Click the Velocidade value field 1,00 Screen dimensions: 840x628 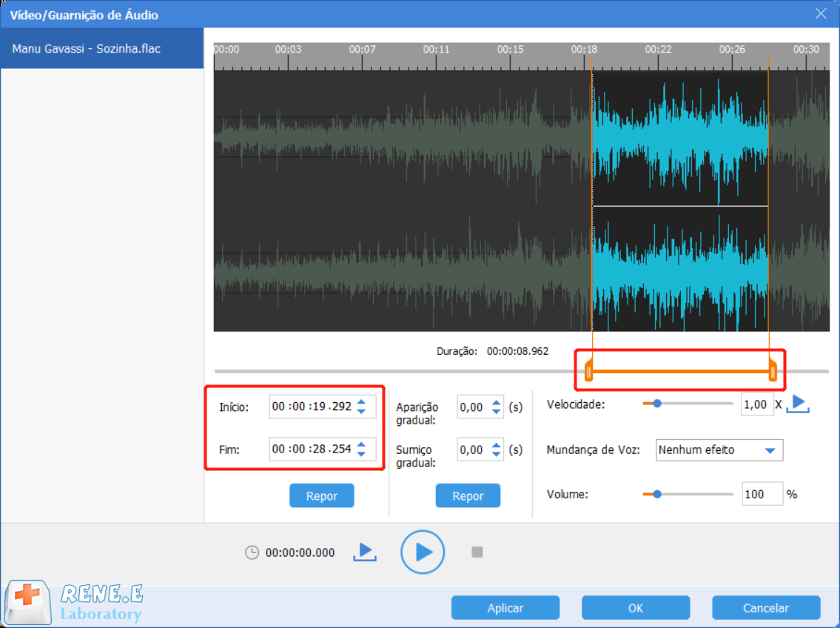[x=756, y=404]
